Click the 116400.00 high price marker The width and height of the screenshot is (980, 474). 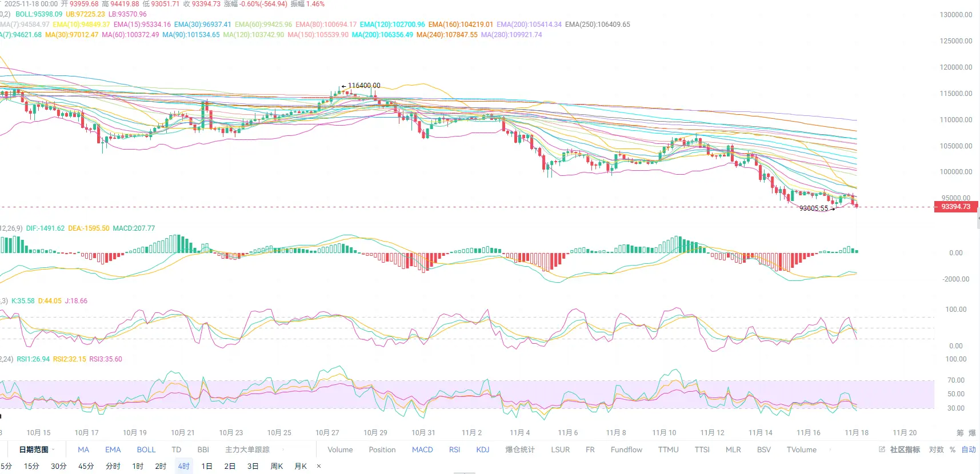[x=364, y=86]
